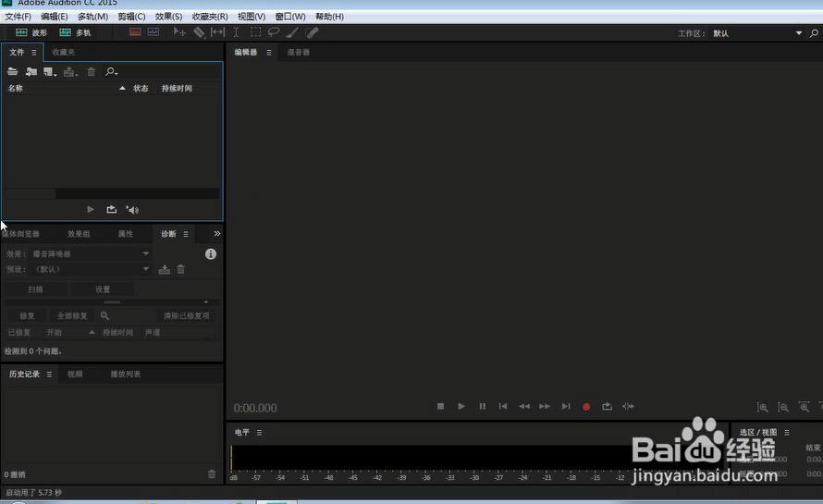The height and width of the screenshot is (504, 823).
Task: Select the Time Selection tool
Action: [236, 32]
